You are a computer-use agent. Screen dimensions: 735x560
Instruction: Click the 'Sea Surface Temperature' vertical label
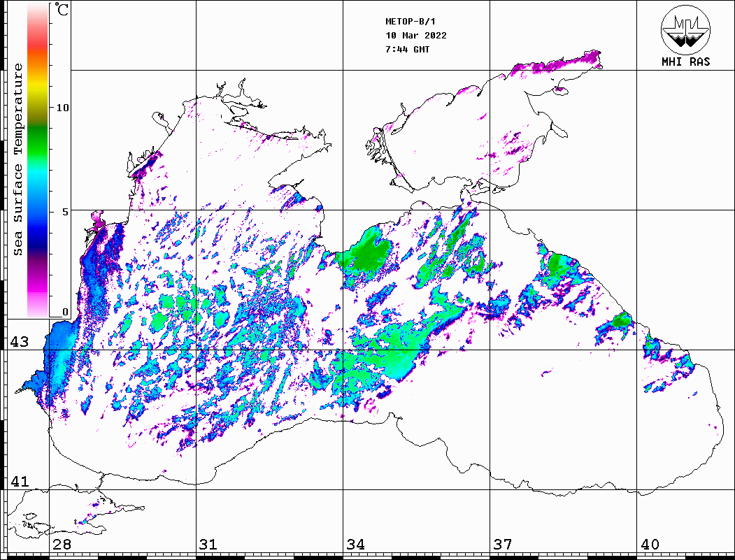(x=17, y=159)
